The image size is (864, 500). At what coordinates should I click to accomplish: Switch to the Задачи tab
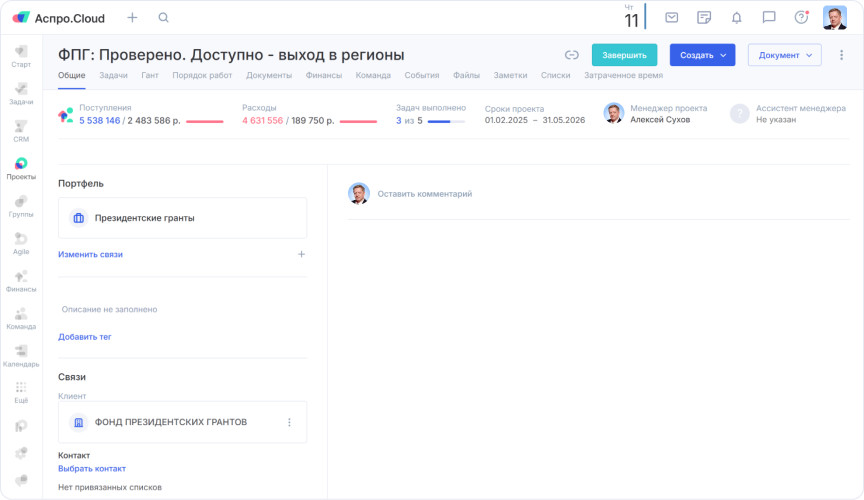pos(113,76)
